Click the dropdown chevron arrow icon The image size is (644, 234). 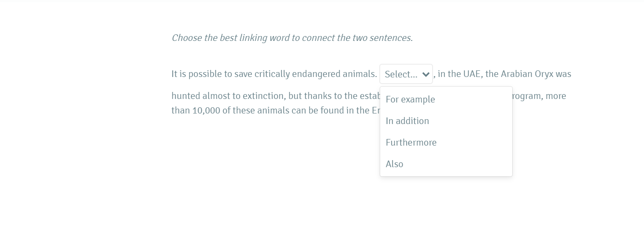click(426, 74)
